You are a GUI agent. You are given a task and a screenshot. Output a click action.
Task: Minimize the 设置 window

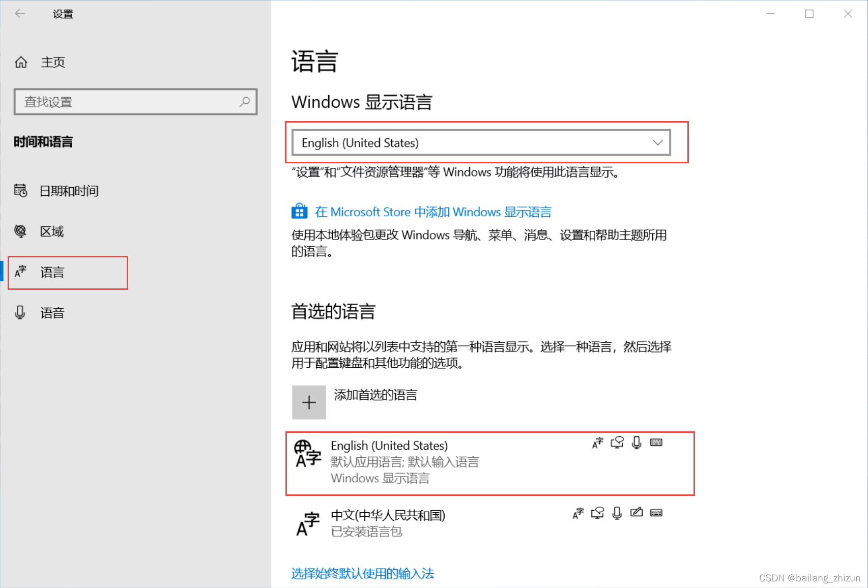771,14
